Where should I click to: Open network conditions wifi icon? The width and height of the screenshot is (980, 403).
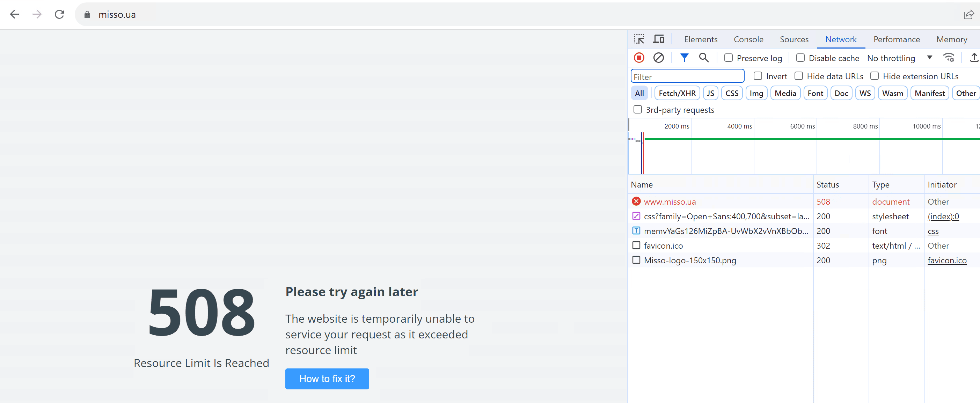[x=949, y=58]
